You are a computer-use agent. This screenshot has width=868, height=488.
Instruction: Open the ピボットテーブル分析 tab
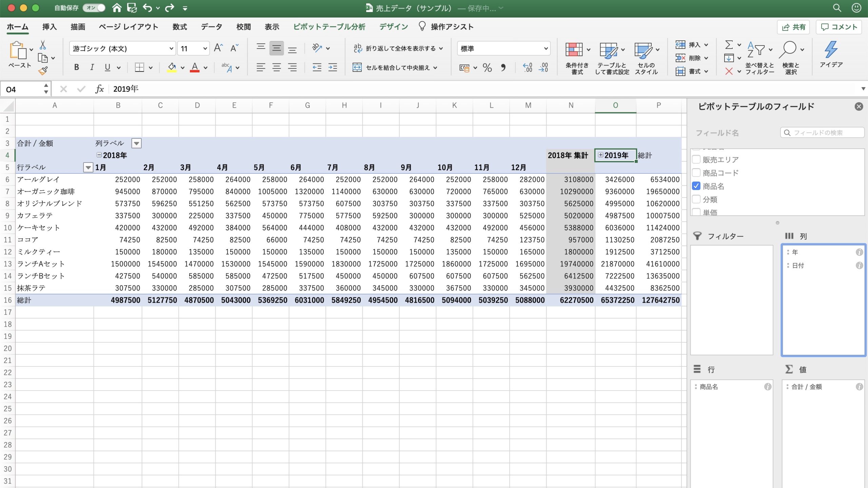(x=329, y=27)
